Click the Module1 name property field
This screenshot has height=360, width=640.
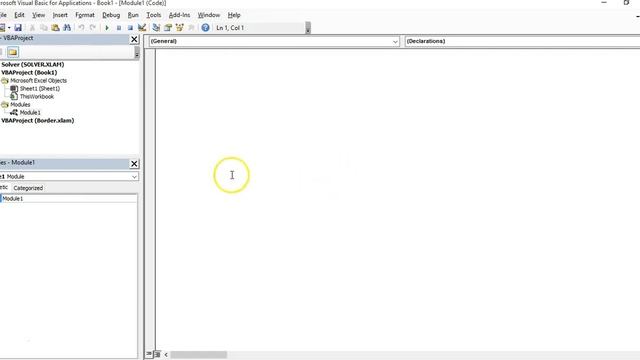pyautogui.click(x=69, y=199)
